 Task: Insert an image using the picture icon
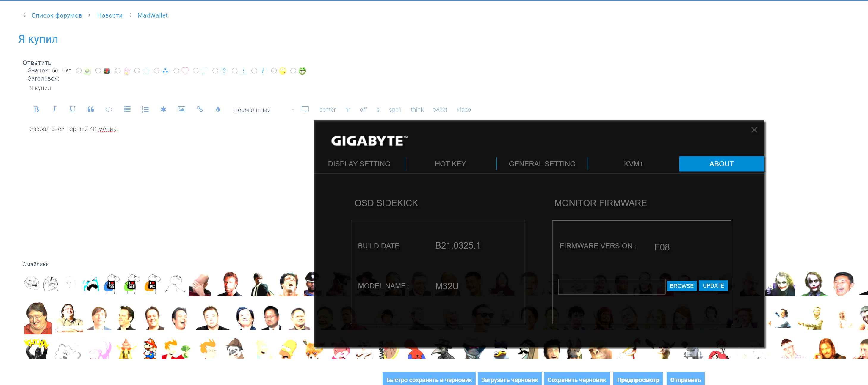pyautogui.click(x=182, y=109)
